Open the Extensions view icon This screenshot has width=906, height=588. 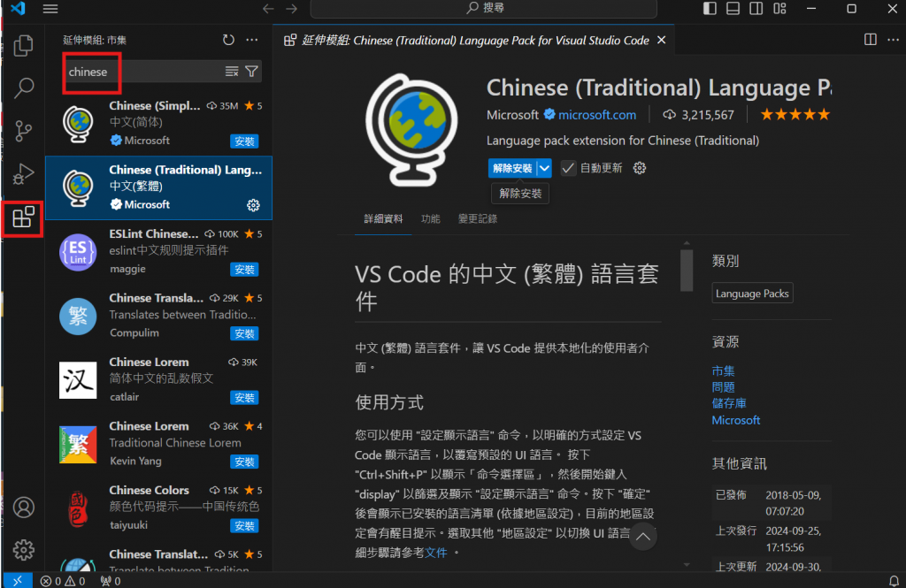pyautogui.click(x=23, y=218)
